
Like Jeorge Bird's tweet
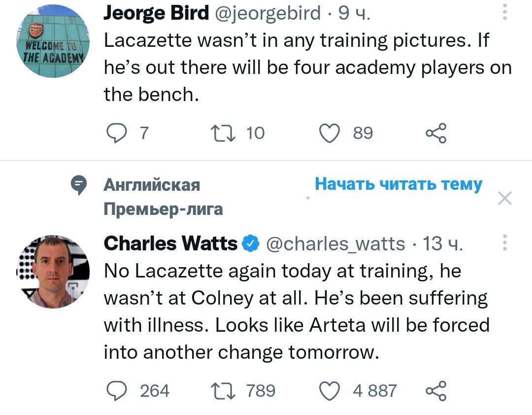click(x=331, y=133)
